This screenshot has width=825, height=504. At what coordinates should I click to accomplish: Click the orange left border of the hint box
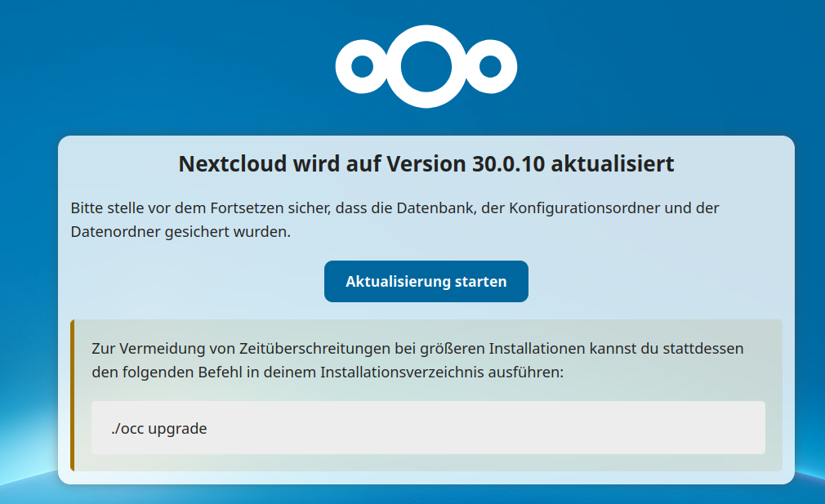pyautogui.click(x=73, y=395)
